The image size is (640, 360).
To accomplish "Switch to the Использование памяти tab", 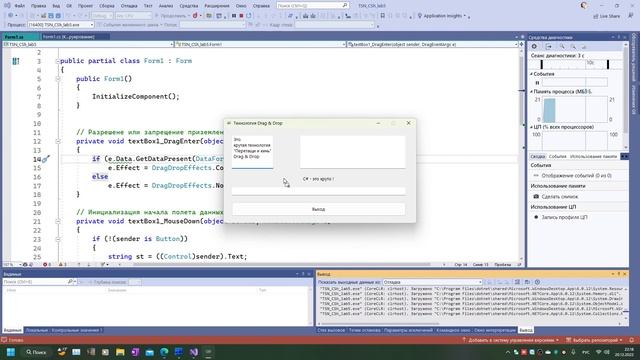I will 593,156.
